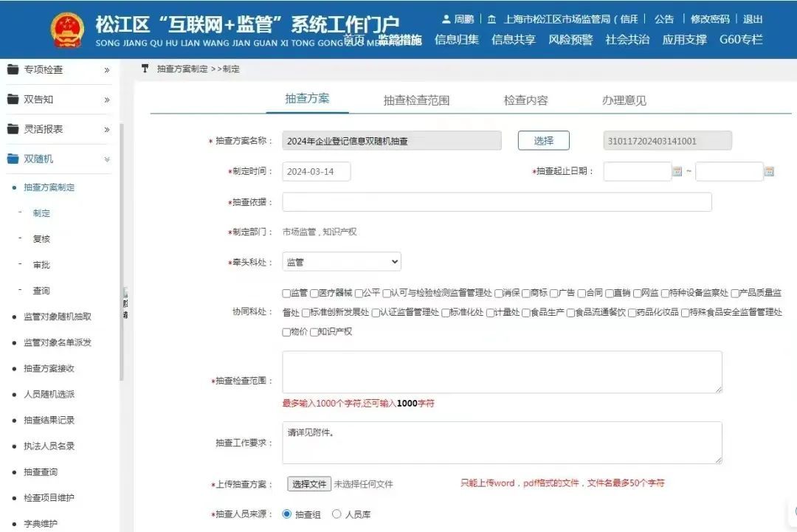The width and height of the screenshot is (797, 532).
Task: Click the institution icon before 上海市松江区市场监管局
Action: point(491,19)
